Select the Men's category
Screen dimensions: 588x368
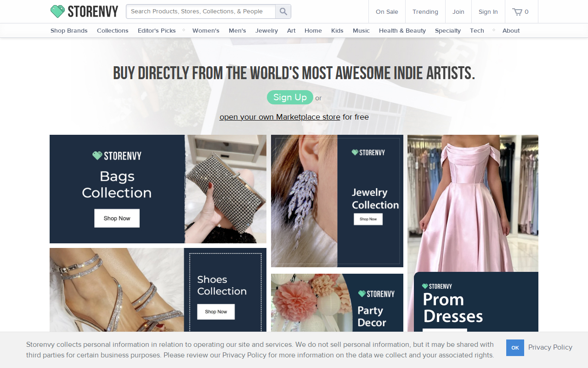pos(237,30)
